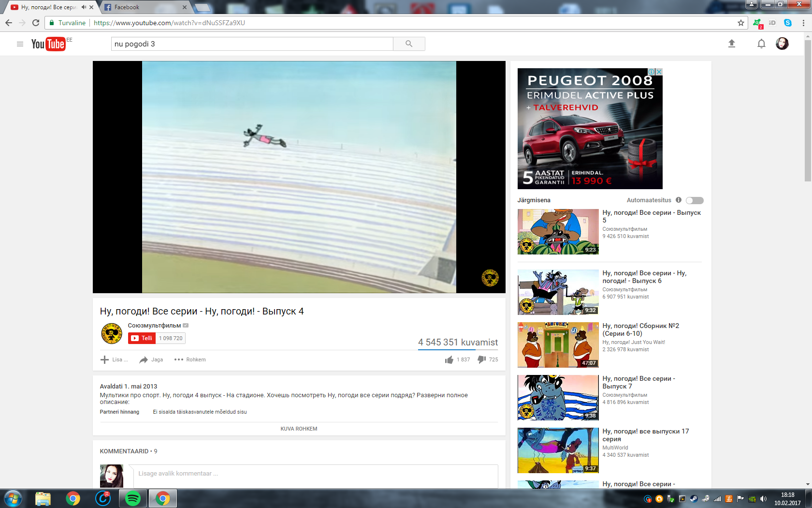Open Выпуск 7 video thumbnail
812x508 pixels.
pyautogui.click(x=558, y=398)
